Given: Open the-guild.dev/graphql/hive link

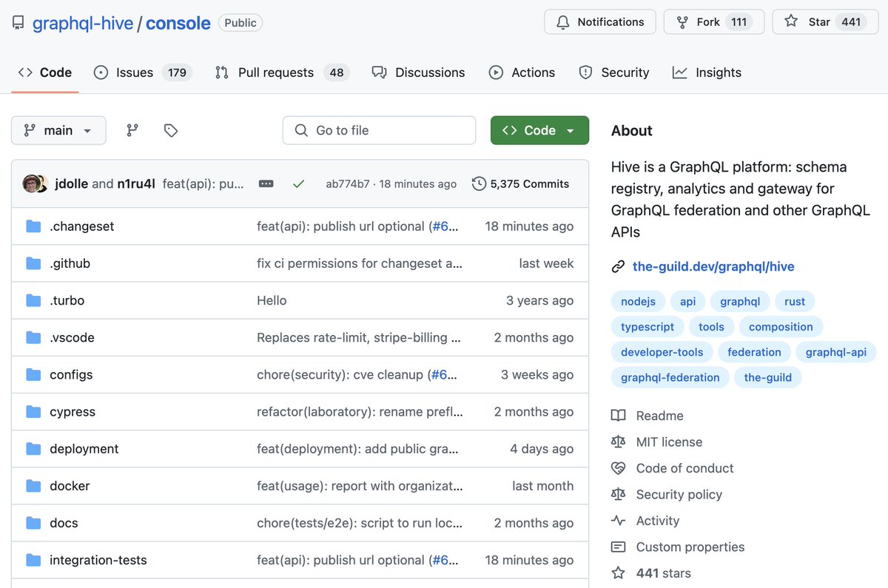Looking at the screenshot, I should click(713, 267).
